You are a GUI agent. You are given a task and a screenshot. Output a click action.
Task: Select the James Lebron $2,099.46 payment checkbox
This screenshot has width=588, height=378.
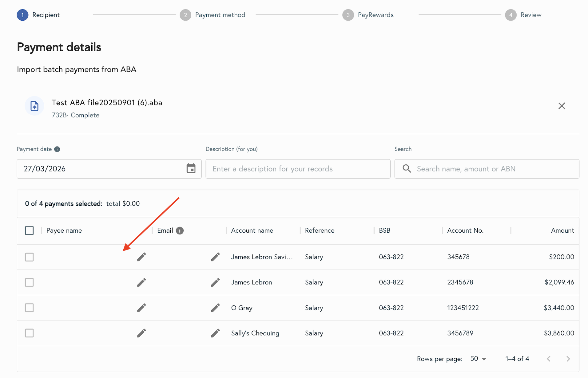29,282
